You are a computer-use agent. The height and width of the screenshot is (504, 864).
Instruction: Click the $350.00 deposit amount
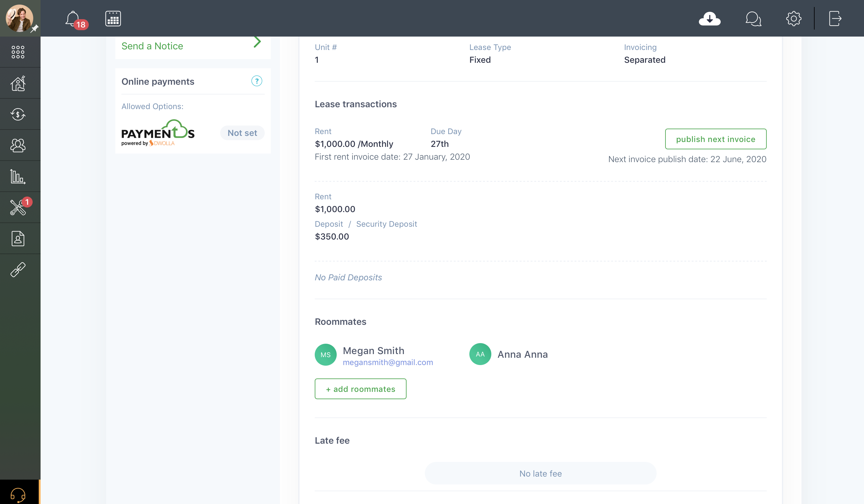tap(332, 236)
